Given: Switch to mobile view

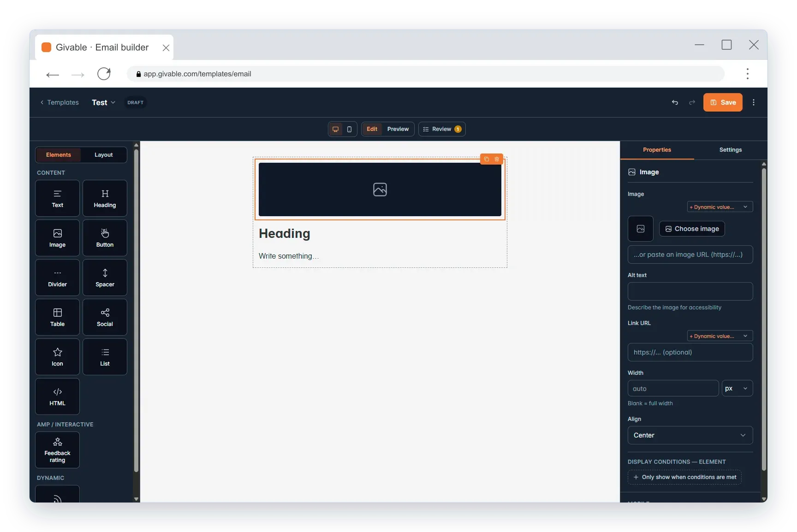Looking at the screenshot, I should tap(349, 129).
